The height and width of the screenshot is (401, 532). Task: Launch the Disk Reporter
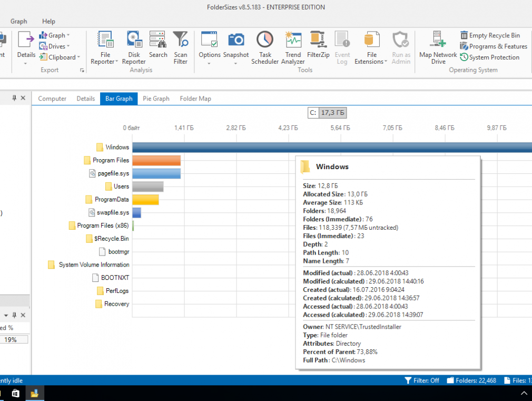click(x=134, y=47)
